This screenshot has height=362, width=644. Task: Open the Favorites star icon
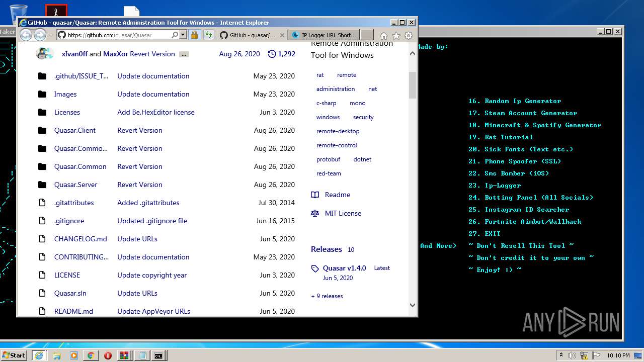point(396,36)
